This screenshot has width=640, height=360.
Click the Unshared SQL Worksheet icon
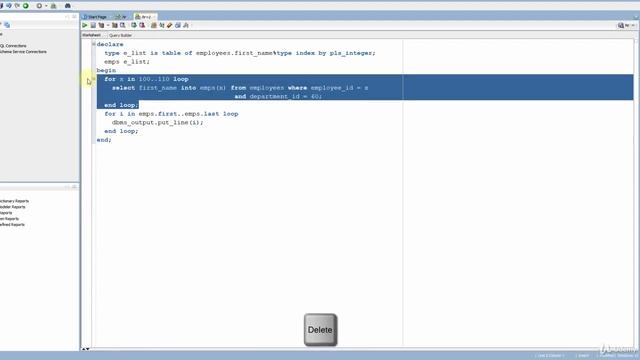(x=153, y=25)
